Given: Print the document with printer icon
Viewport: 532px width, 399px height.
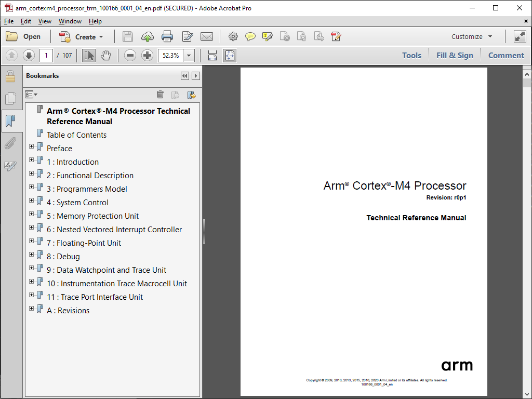Looking at the screenshot, I should [x=167, y=37].
